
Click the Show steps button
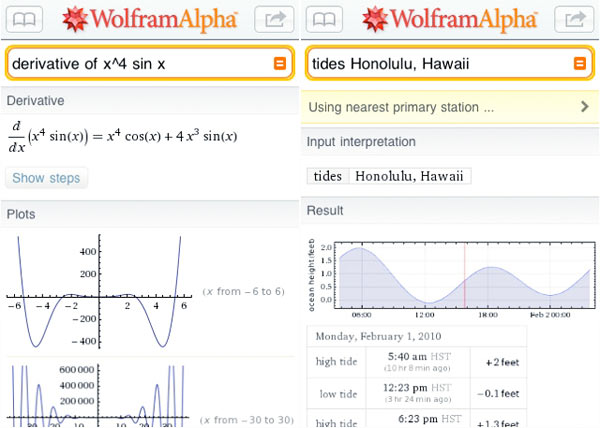point(46,178)
